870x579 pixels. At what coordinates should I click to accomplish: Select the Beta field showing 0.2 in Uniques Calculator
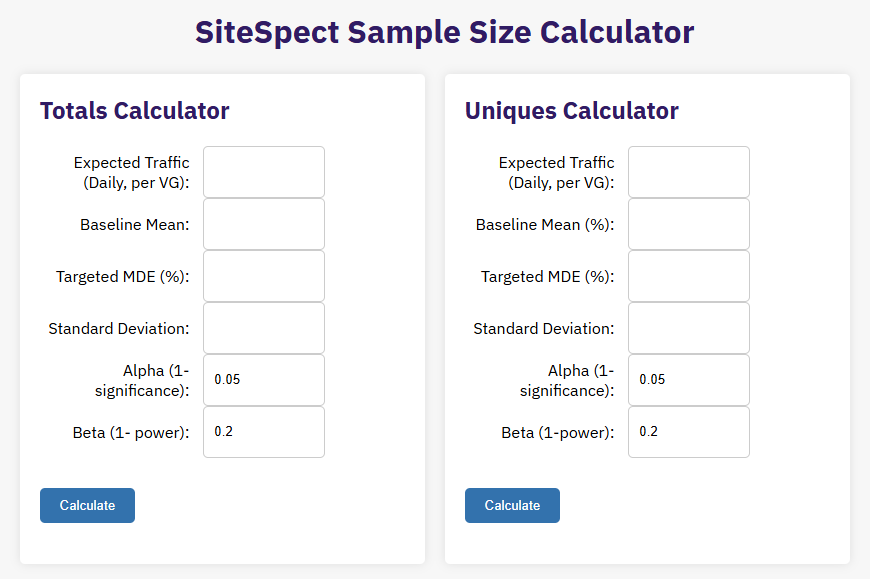coord(688,432)
